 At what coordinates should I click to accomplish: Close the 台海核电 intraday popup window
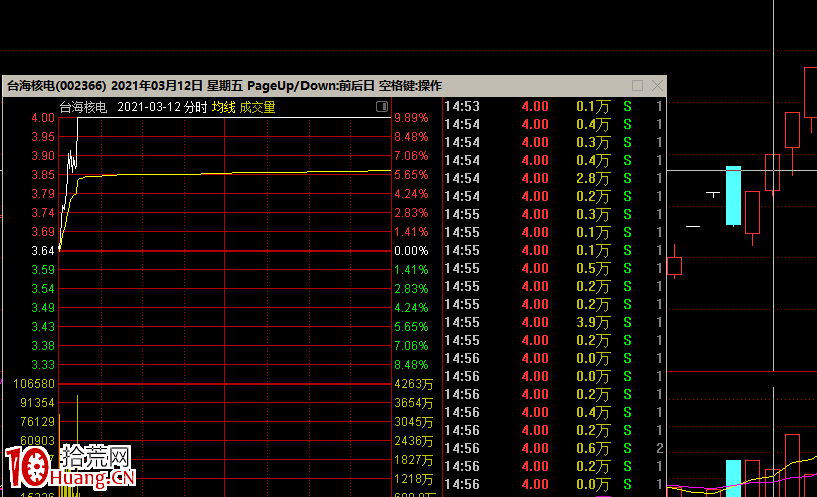click(x=657, y=86)
